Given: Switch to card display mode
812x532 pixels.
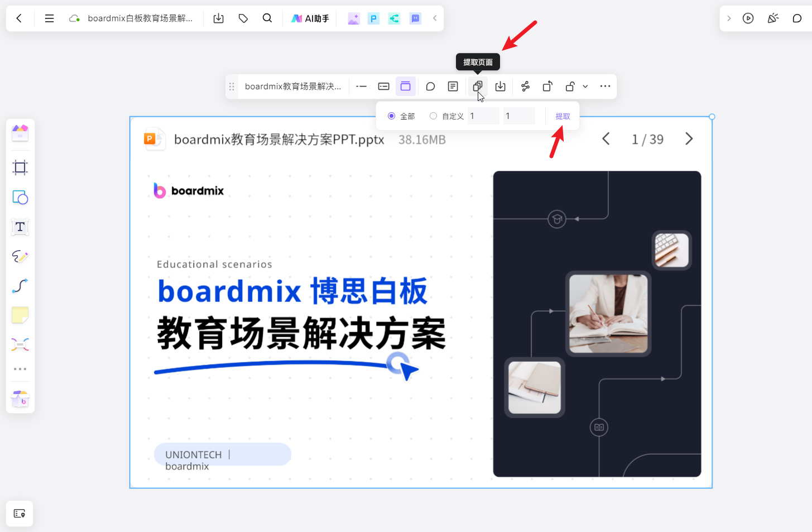Looking at the screenshot, I should tap(384, 87).
